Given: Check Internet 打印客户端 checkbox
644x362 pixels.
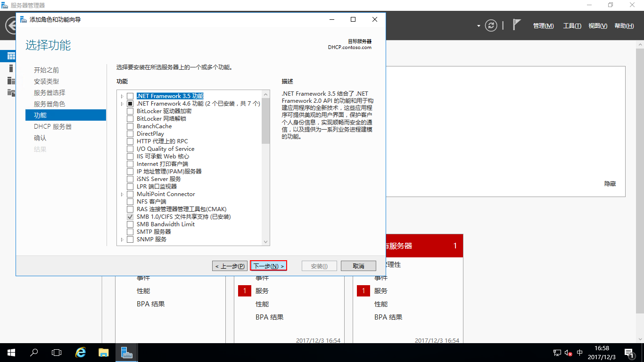Looking at the screenshot, I should 130,164.
